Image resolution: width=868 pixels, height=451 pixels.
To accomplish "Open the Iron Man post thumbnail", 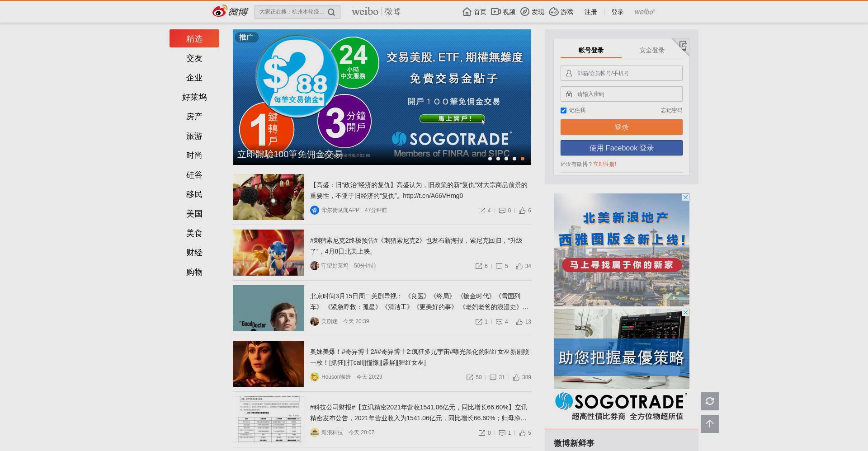I will (269, 197).
